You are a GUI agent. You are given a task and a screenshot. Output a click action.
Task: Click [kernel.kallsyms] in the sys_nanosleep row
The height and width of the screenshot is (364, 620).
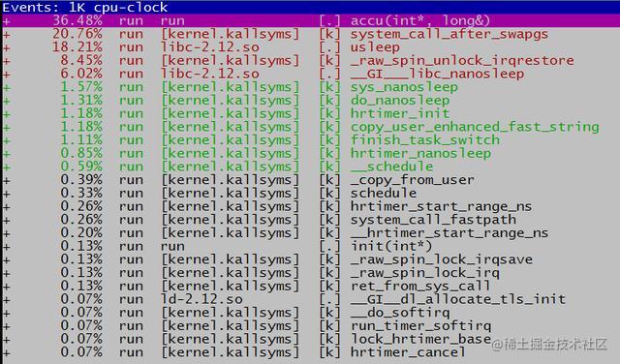pyautogui.click(x=231, y=87)
